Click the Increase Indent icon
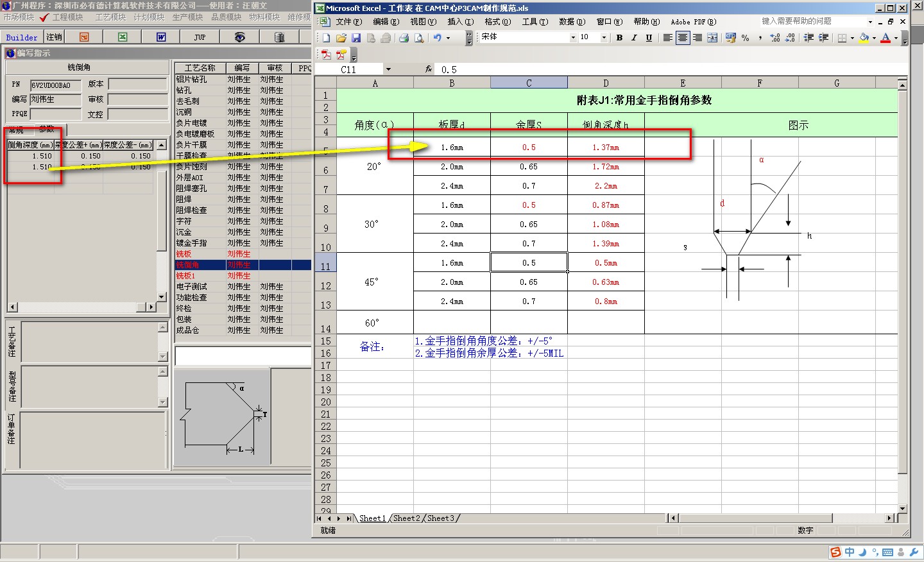The height and width of the screenshot is (562, 924). tap(823, 38)
